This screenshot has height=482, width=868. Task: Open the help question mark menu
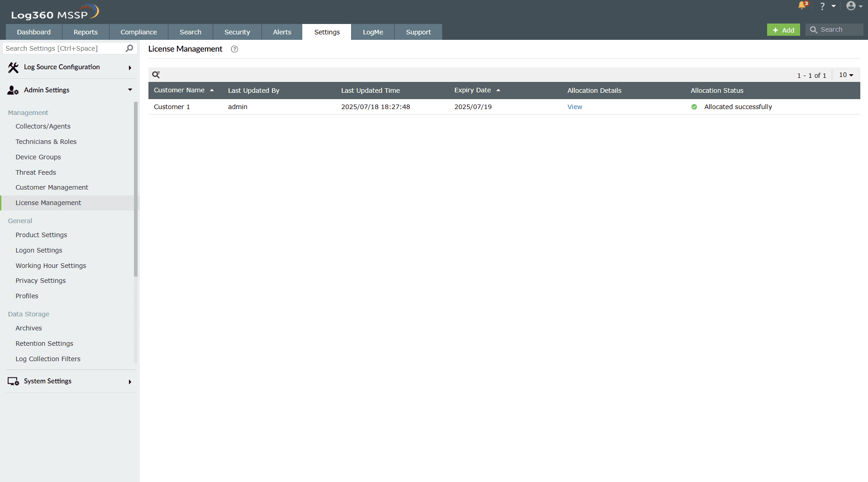click(x=822, y=6)
